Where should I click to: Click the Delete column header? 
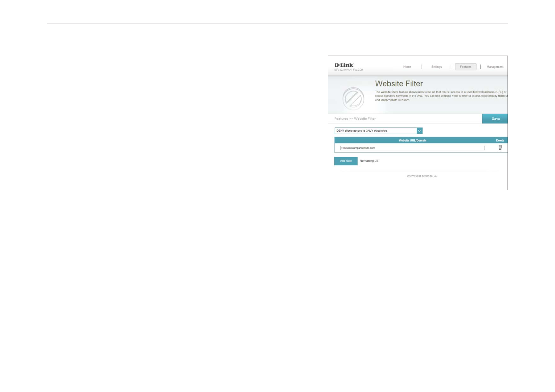coord(500,141)
